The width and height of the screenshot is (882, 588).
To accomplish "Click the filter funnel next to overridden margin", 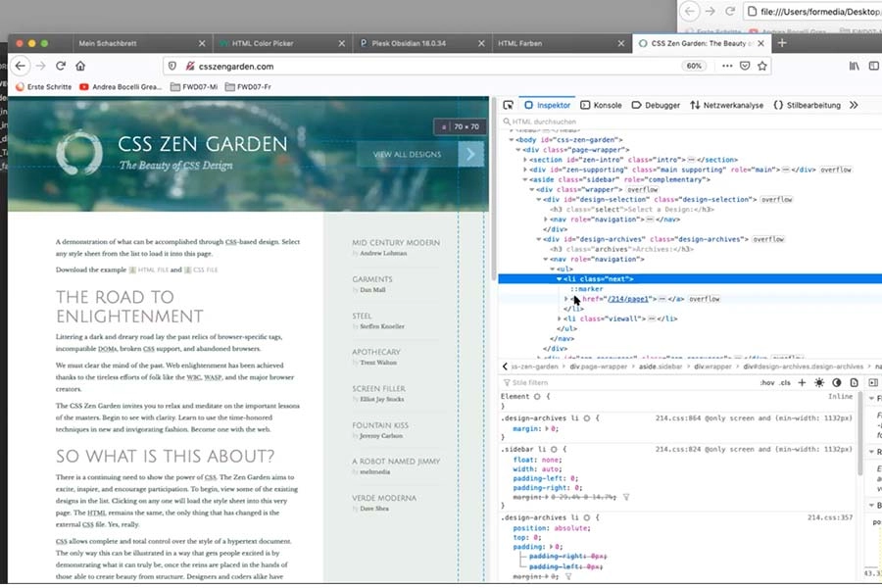I will point(626,497).
